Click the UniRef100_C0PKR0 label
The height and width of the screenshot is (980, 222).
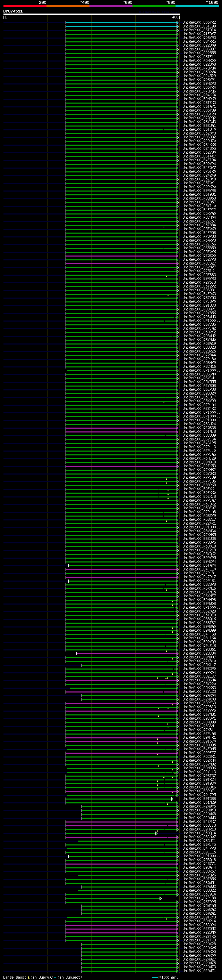pos(199,187)
